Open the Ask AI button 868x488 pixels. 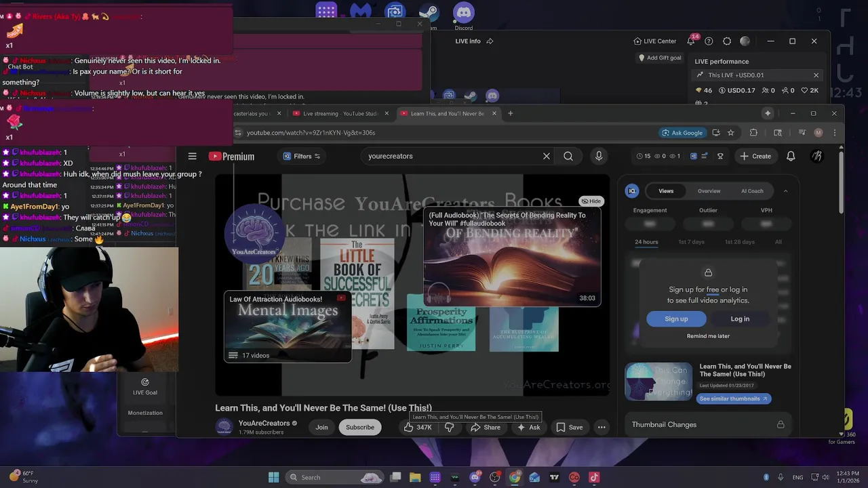click(528, 427)
